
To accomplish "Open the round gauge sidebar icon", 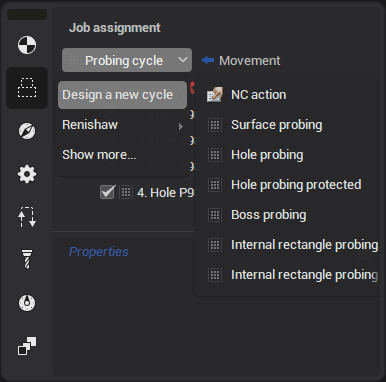I will point(27,303).
